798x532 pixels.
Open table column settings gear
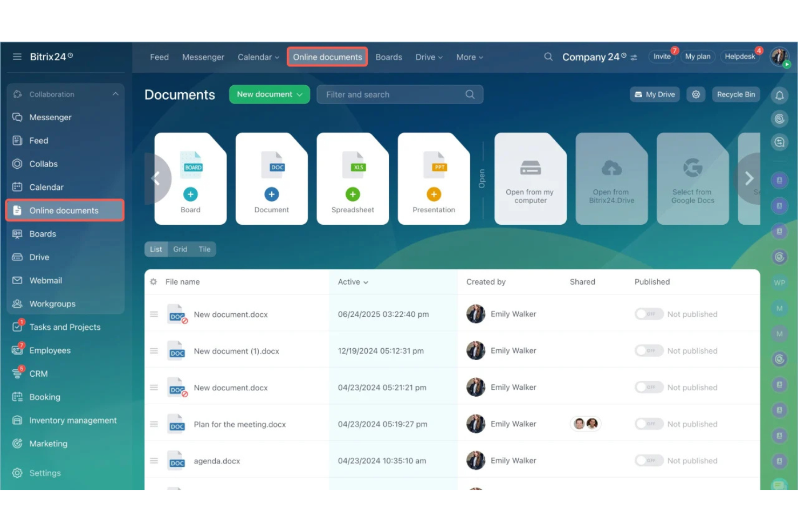pyautogui.click(x=154, y=282)
